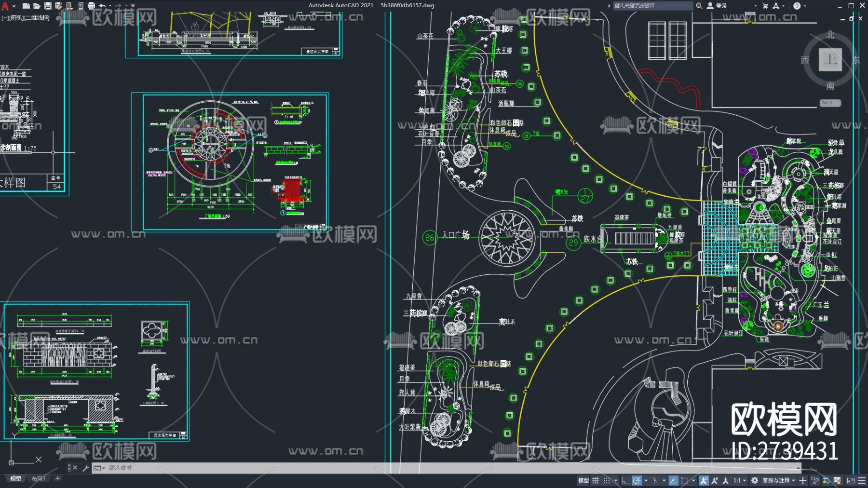Click ViewCube 南 south direction

tap(830, 86)
